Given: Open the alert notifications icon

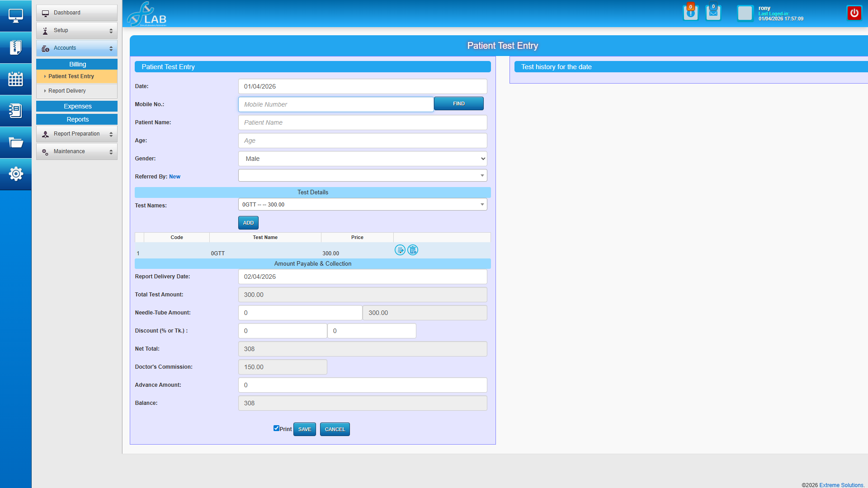Looking at the screenshot, I should click(x=690, y=13).
